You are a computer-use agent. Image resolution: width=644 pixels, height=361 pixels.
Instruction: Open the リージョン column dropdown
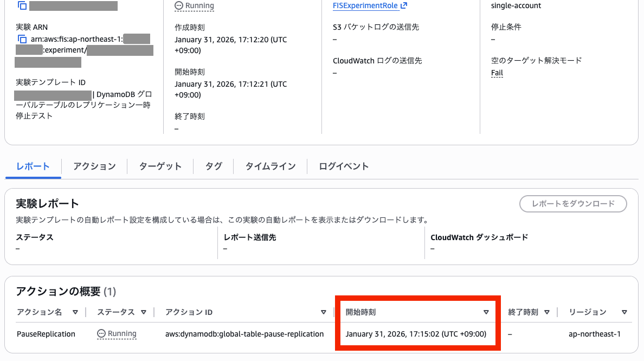[624, 312]
